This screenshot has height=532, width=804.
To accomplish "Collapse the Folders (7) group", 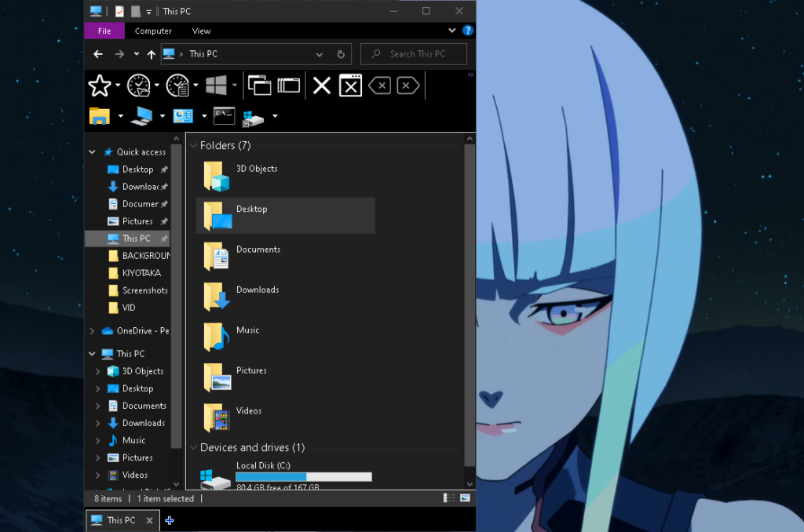I will click(193, 146).
